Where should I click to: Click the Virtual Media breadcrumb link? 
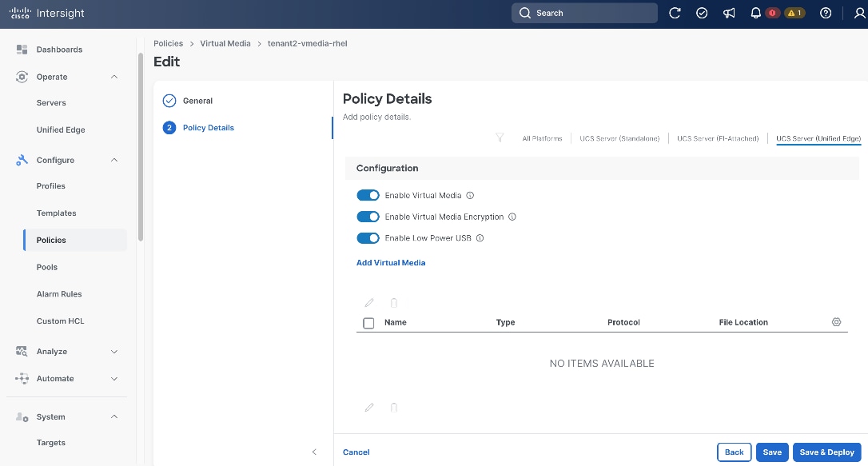[x=225, y=43]
